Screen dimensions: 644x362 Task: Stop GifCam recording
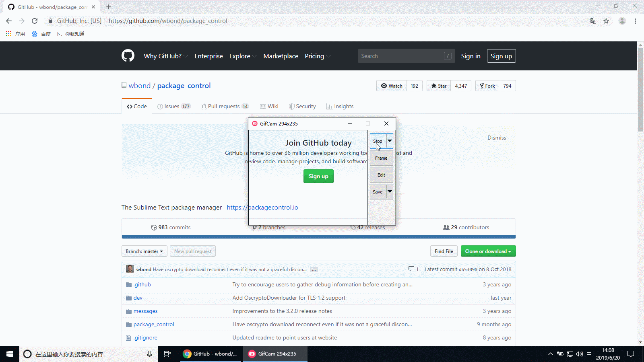[378, 141]
